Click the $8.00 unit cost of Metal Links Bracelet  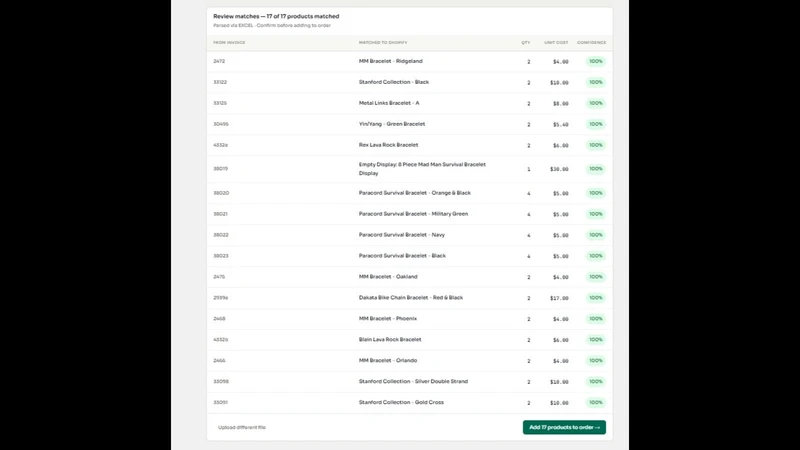pyautogui.click(x=561, y=104)
